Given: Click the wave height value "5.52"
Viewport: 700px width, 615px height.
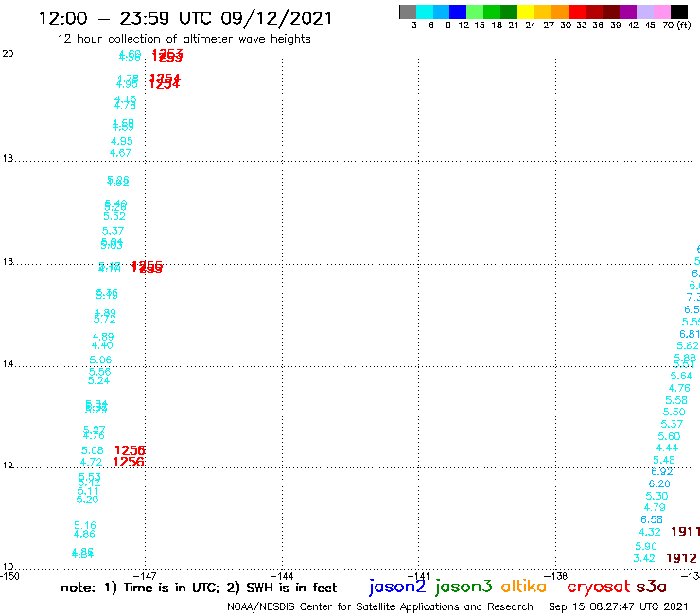Looking at the screenshot, I should click(x=114, y=216).
